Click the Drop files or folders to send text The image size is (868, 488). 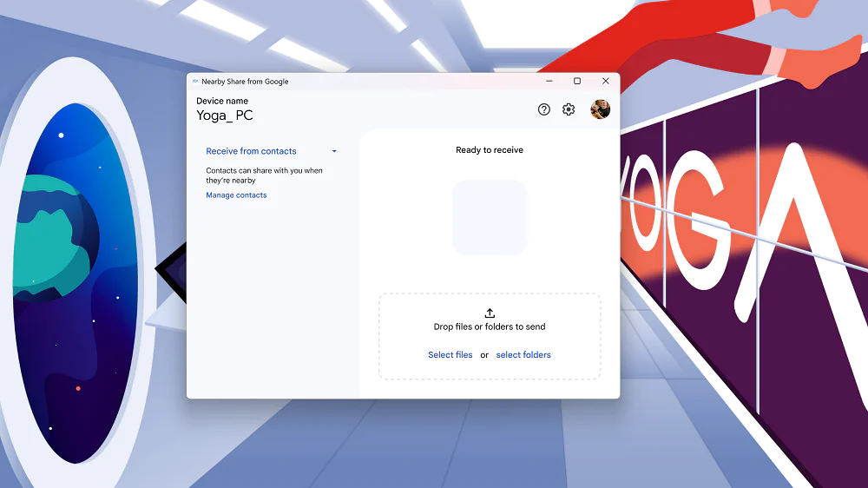point(490,326)
